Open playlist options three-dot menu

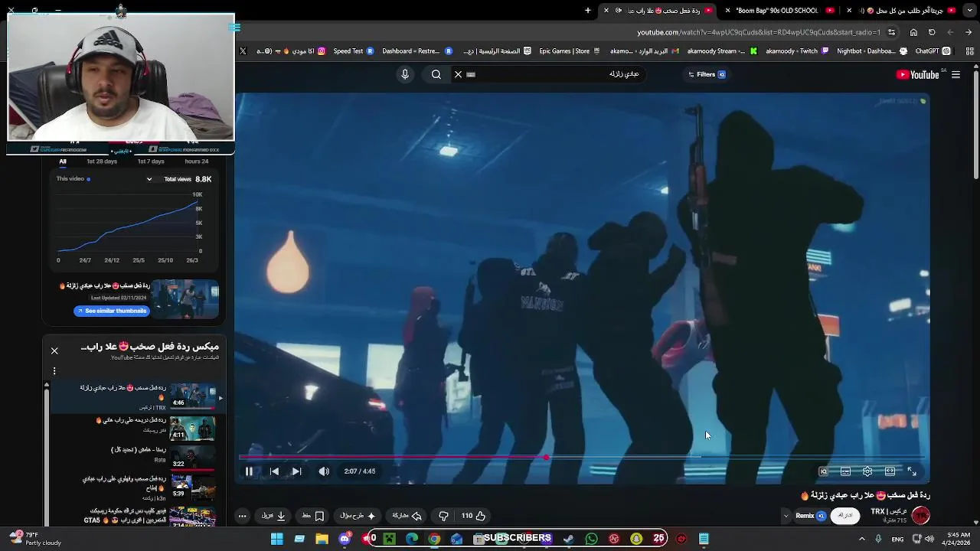pyautogui.click(x=54, y=371)
